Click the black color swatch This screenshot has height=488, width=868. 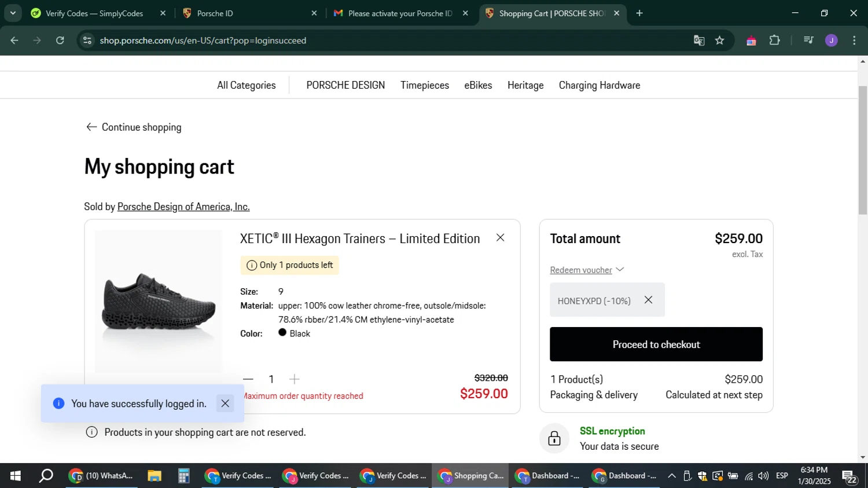(282, 332)
